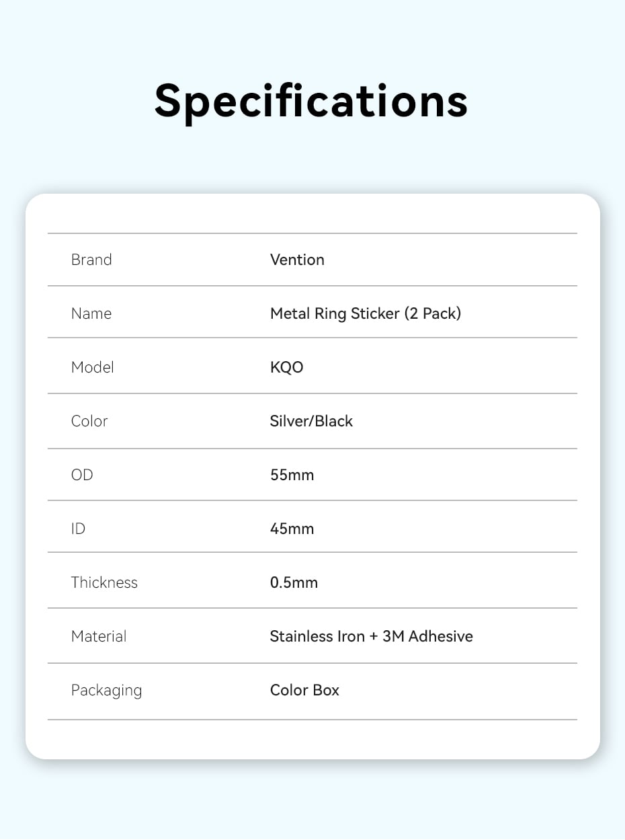Click the Silver/Black color value

coord(311,421)
